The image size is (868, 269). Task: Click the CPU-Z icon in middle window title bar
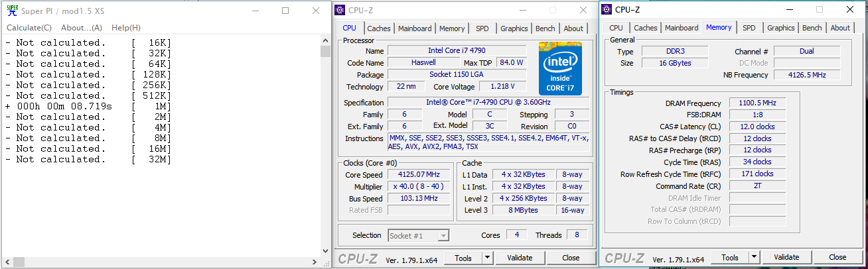[340, 10]
